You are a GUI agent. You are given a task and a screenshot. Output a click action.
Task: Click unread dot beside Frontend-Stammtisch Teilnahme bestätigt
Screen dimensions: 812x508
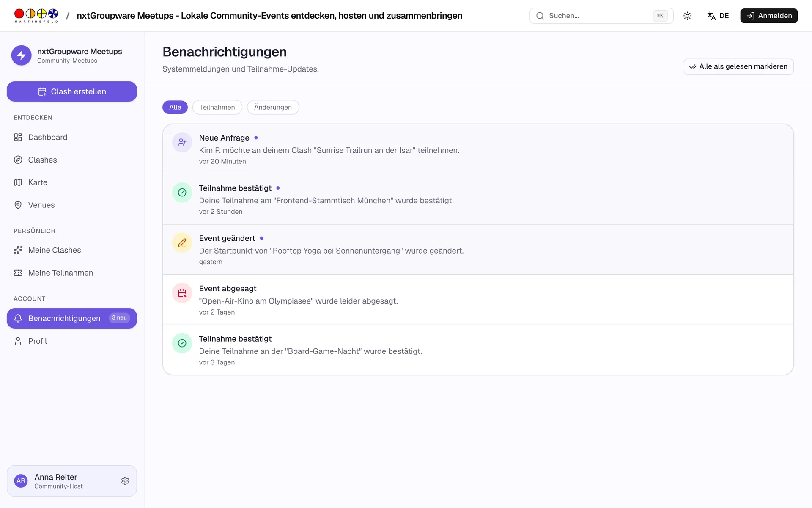click(278, 188)
